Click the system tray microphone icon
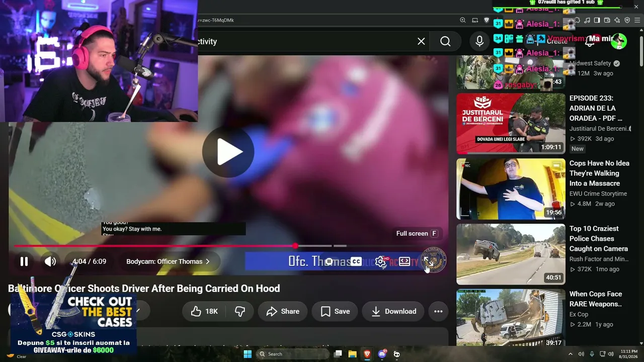Image resolution: width=644 pixels, height=362 pixels. 592,354
